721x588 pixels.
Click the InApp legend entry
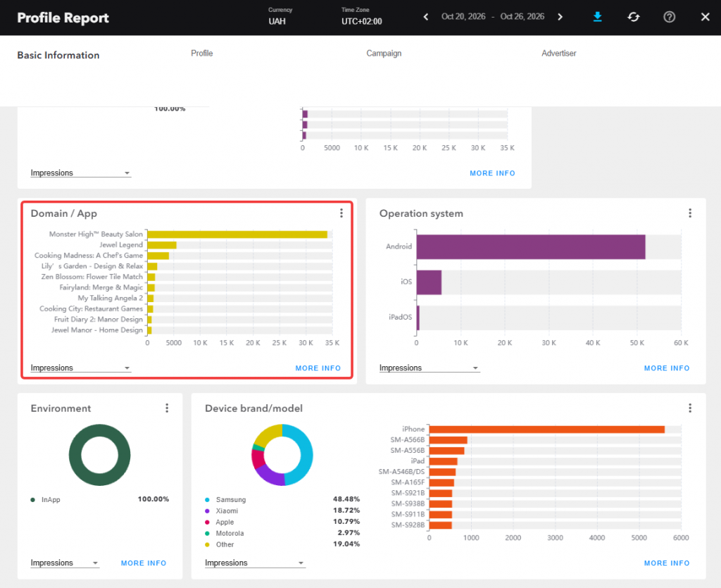tap(51, 500)
